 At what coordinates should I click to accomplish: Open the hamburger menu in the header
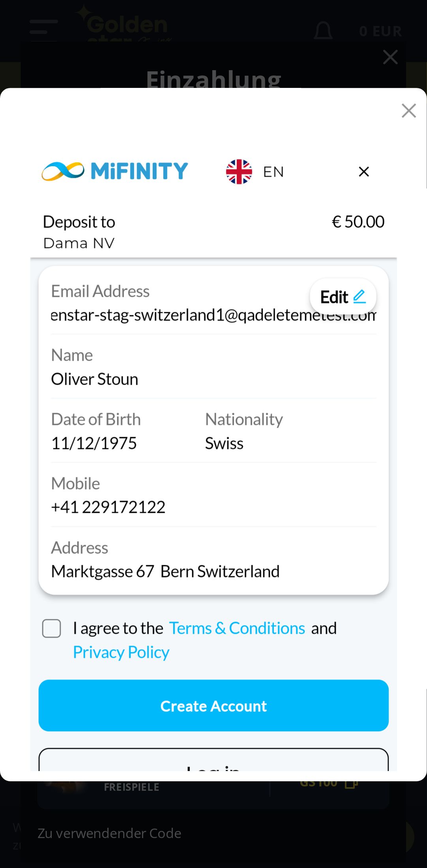pos(43,30)
